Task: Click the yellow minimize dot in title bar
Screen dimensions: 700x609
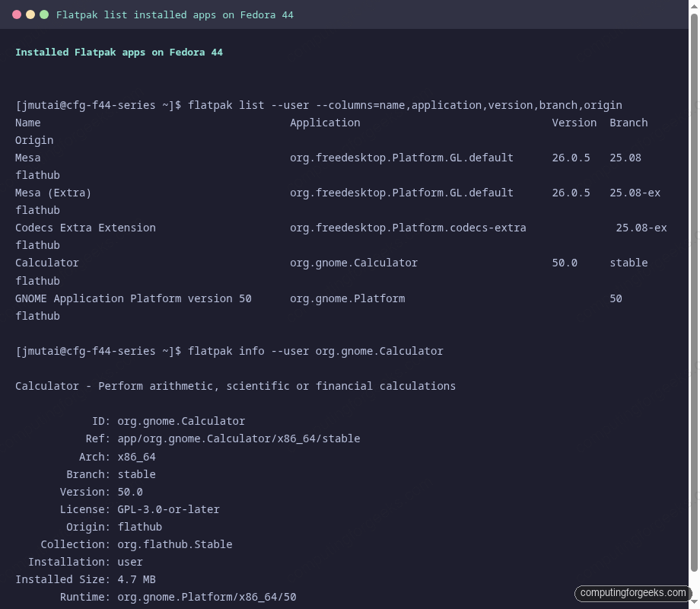Action: (30, 14)
